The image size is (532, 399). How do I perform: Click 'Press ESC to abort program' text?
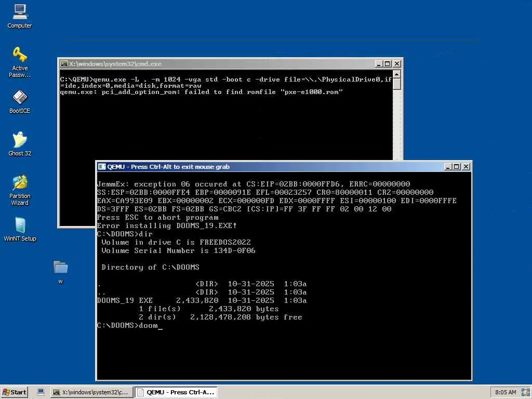(x=158, y=218)
